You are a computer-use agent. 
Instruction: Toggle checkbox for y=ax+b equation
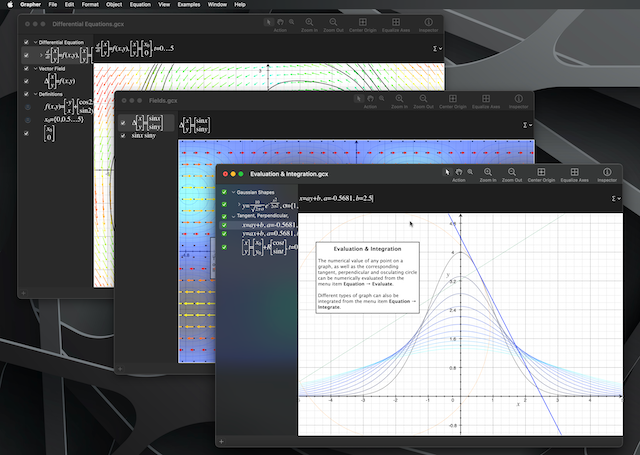coord(224,234)
